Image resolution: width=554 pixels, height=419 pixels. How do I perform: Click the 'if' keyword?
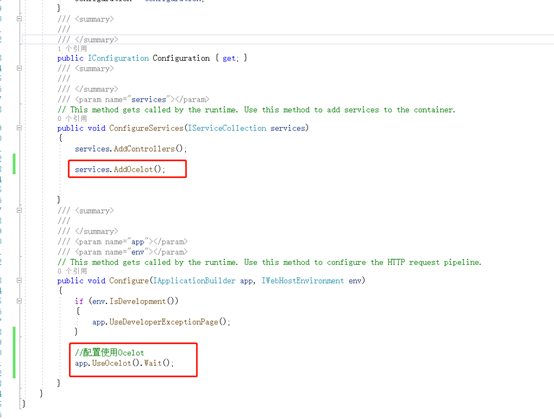[x=79, y=301]
